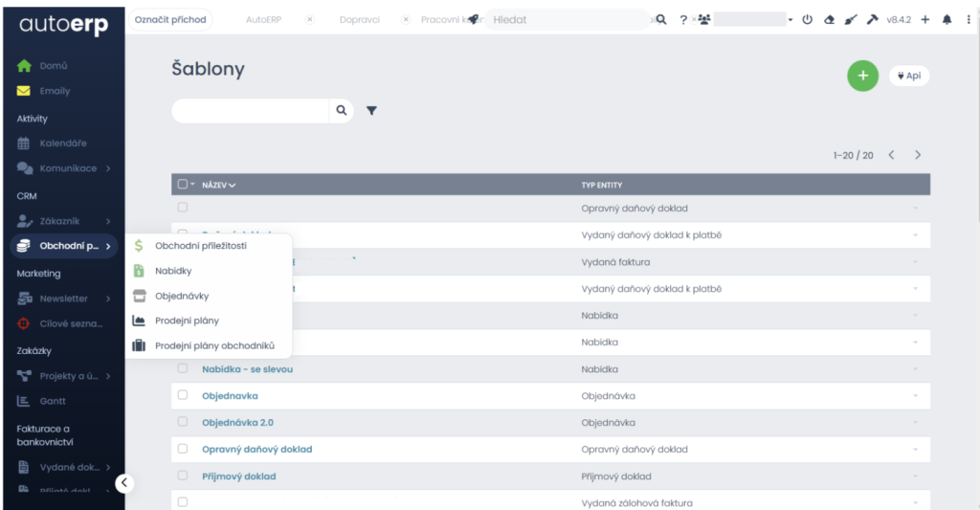The width and height of the screenshot is (980, 510).
Task: Click the Domů home icon
Action: tap(25, 66)
